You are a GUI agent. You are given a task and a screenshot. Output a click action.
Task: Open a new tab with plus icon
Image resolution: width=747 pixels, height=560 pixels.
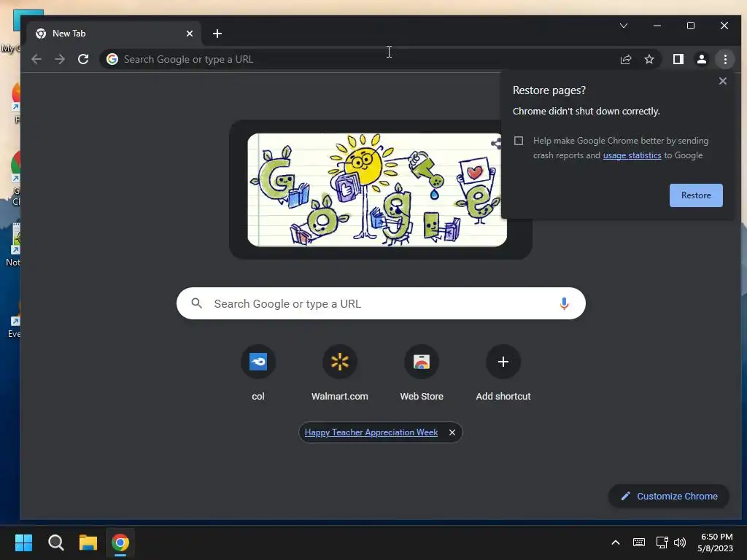(x=217, y=34)
